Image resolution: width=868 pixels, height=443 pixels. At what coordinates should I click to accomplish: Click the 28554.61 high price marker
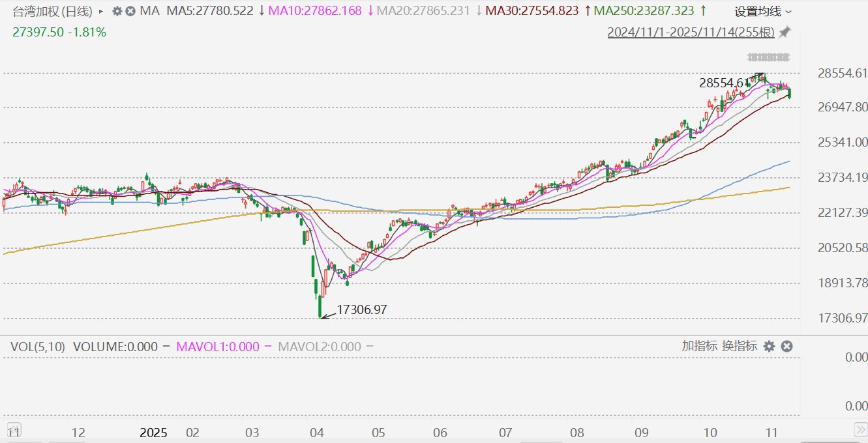(724, 83)
